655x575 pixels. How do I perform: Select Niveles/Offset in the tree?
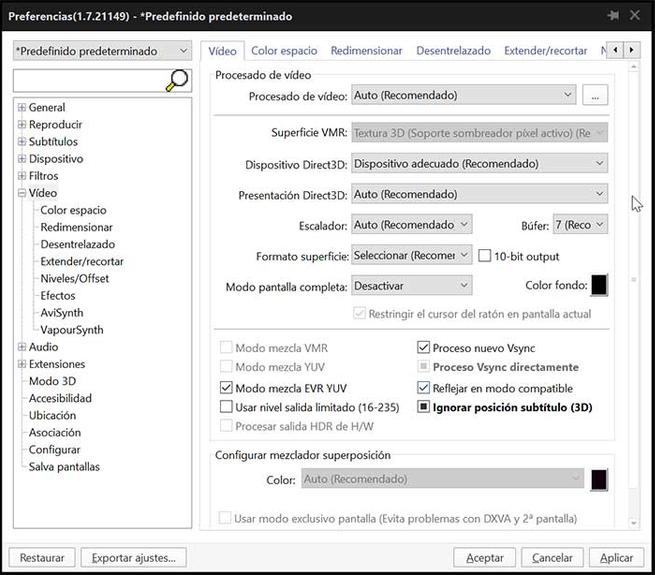[75, 279]
